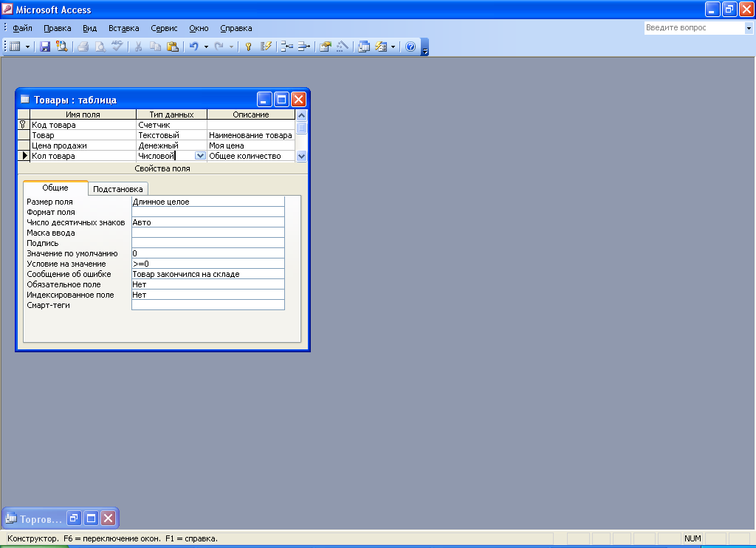Restore the minimized Торгов... database window

pos(74,518)
